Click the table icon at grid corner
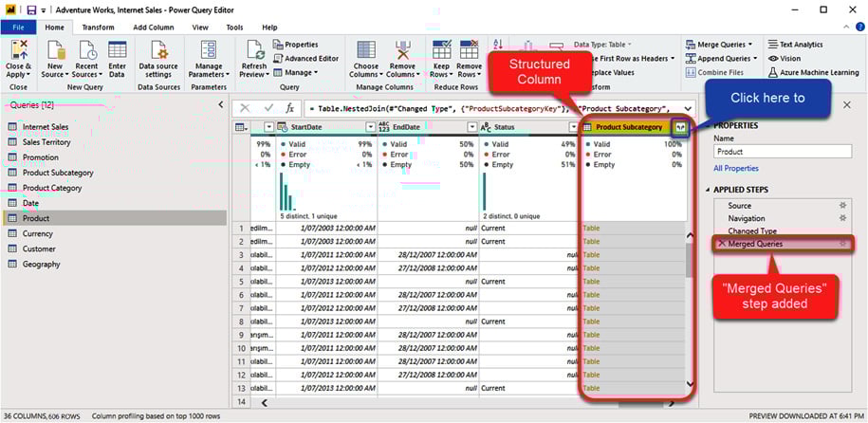Screen dimensions: 868x423 (241, 127)
